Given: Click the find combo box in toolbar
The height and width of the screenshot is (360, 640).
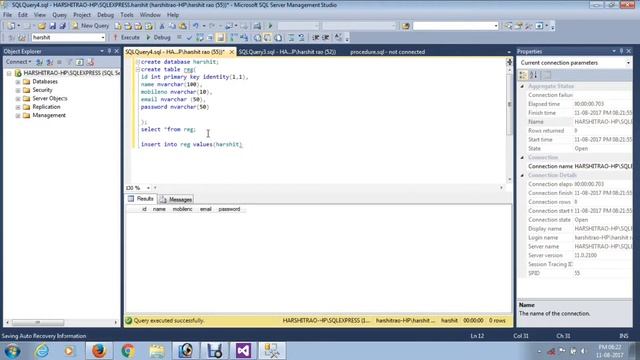Looking at the screenshot, I should pos(456,26).
